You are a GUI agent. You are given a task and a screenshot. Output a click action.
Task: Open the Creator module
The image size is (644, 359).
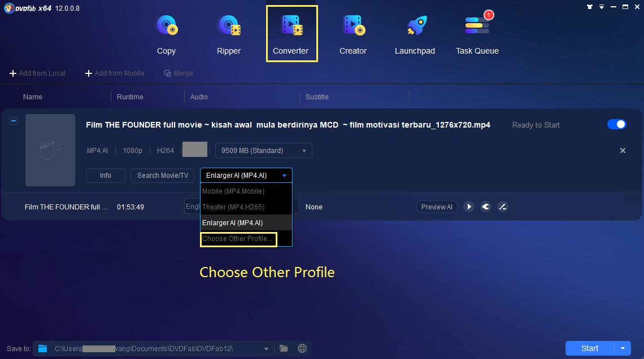tap(353, 34)
